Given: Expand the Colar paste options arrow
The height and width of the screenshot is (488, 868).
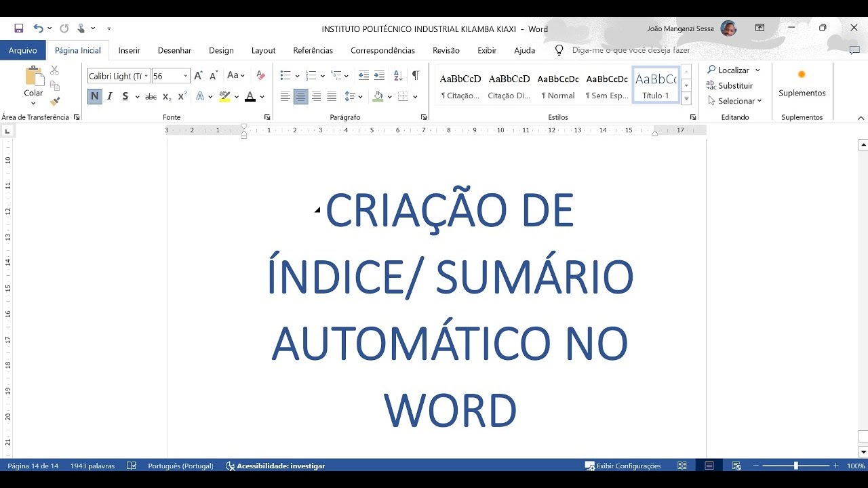Looking at the screenshot, I should coord(33,103).
